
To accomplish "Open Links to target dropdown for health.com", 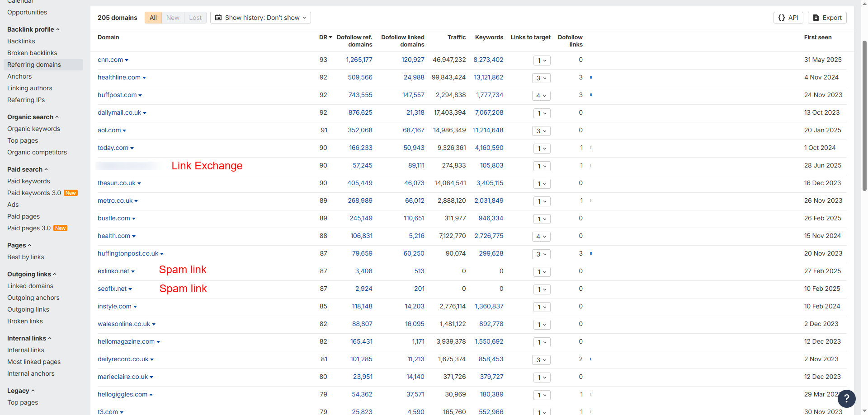I will [541, 237].
